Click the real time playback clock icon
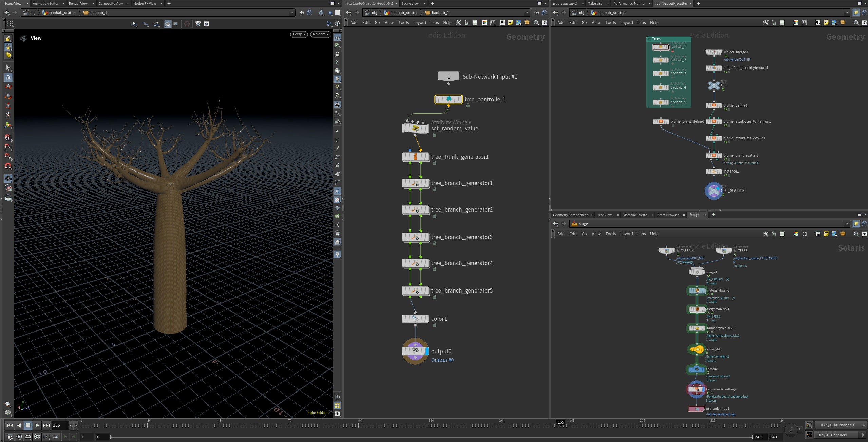The image size is (868, 442). (x=37, y=437)
